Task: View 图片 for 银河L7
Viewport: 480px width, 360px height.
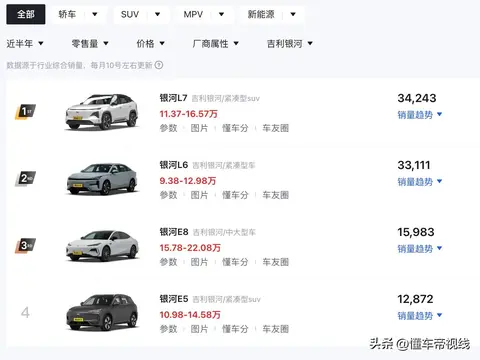Action: pos(199,128)
